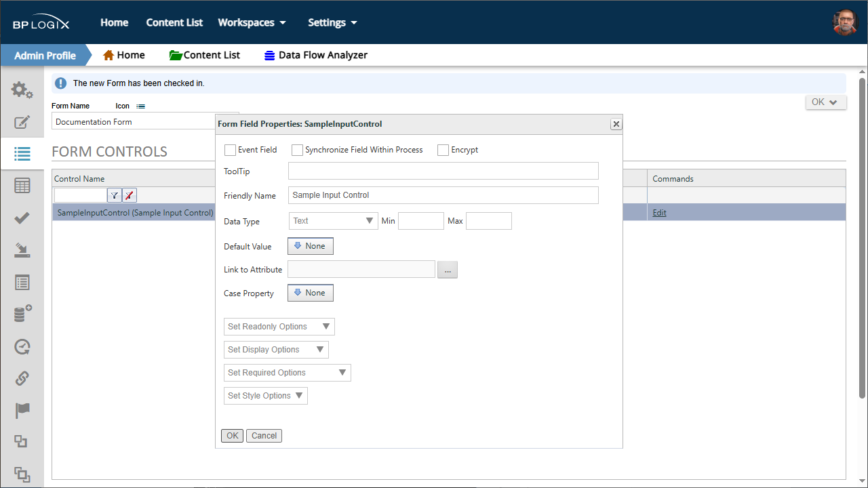This screenshot has height=488, width=868.
Task: Click the Edit link for SampleInputControl
Action: tap(659, 213)
